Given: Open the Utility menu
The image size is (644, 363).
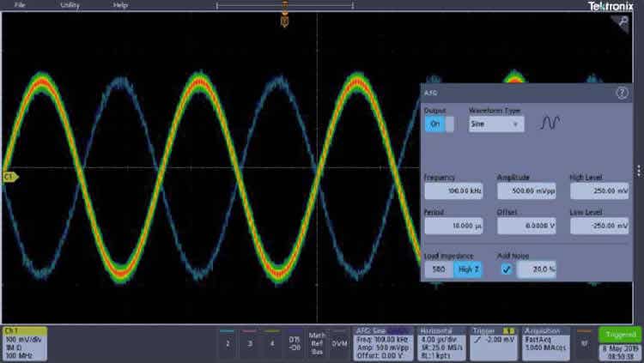Looking at the screenshot, I should click(70, 5).
